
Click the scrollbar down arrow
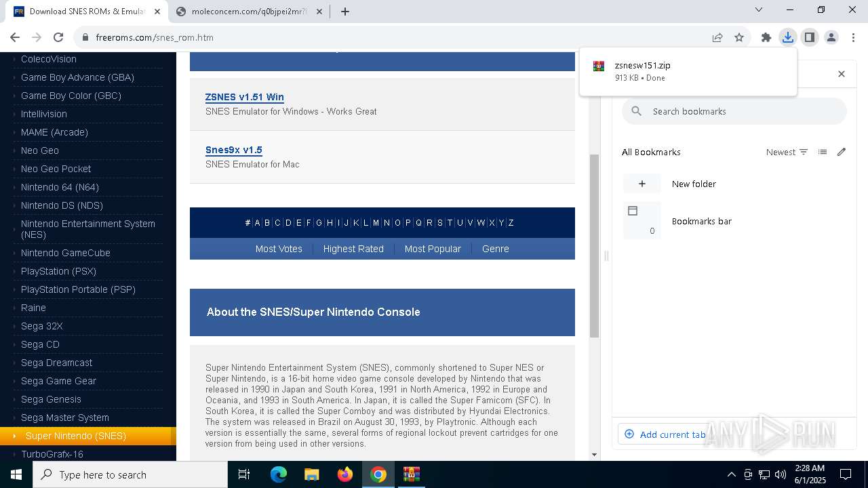click(x=595, y=455)
